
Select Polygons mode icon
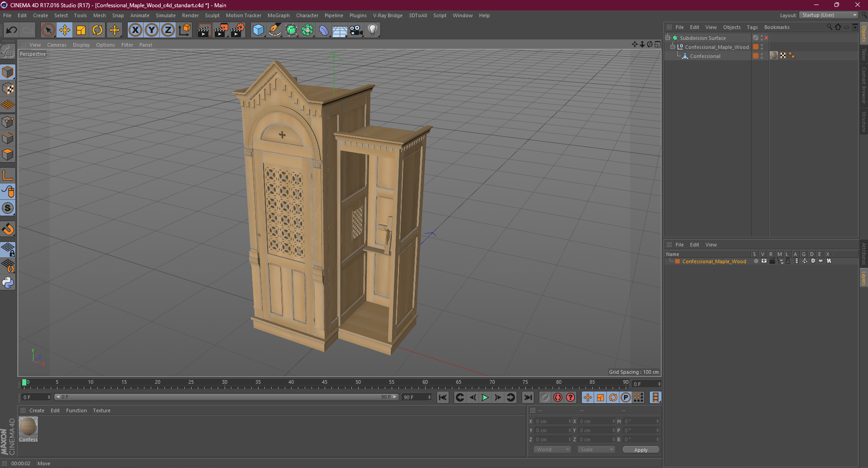(8, 154)
